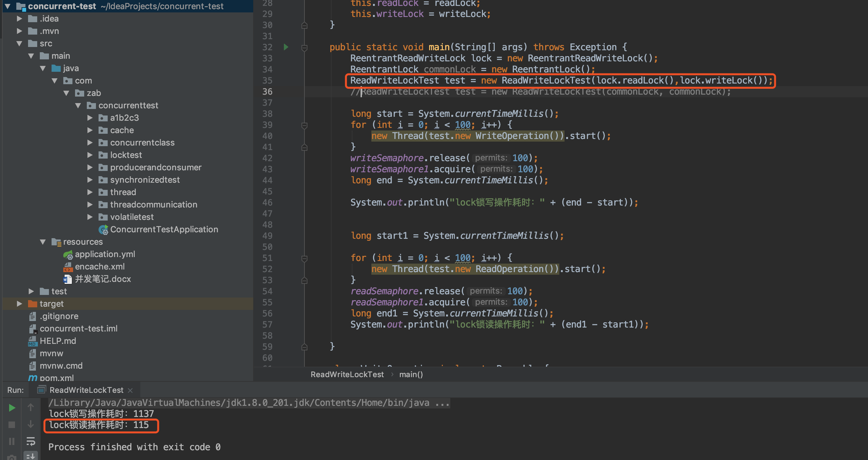Collapse the concurrenttest package

coord(78,105)
